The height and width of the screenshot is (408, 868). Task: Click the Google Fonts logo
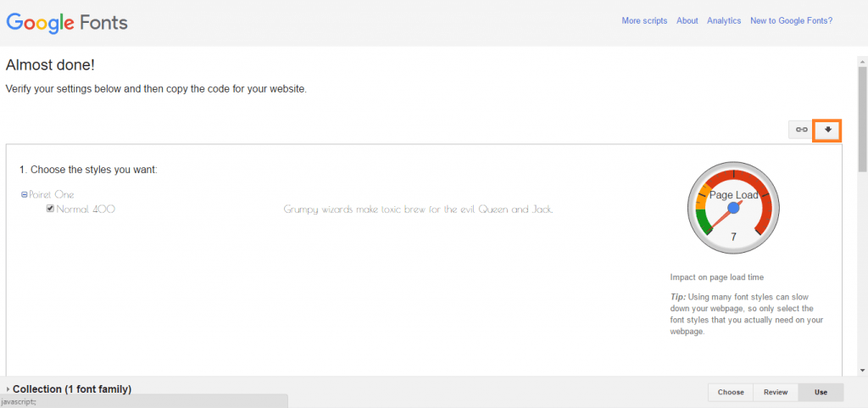tap(67, 22)
